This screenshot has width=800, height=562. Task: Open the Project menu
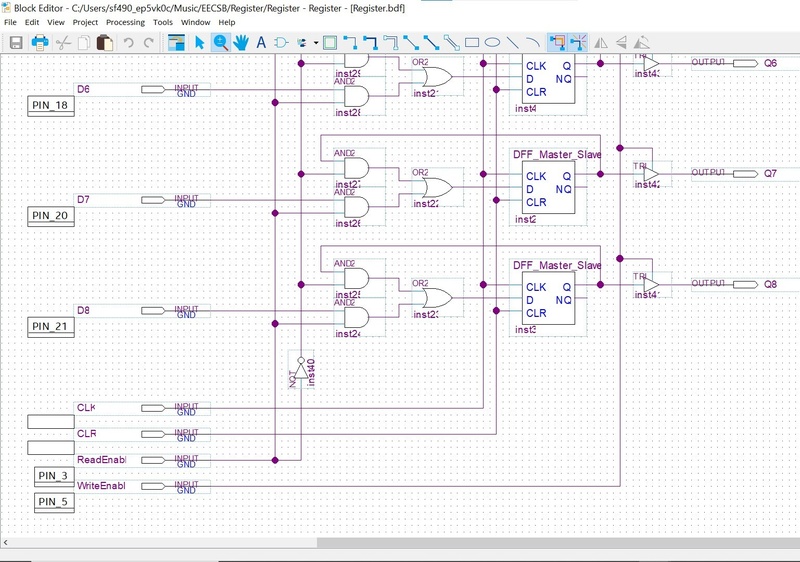pos(85,22)
